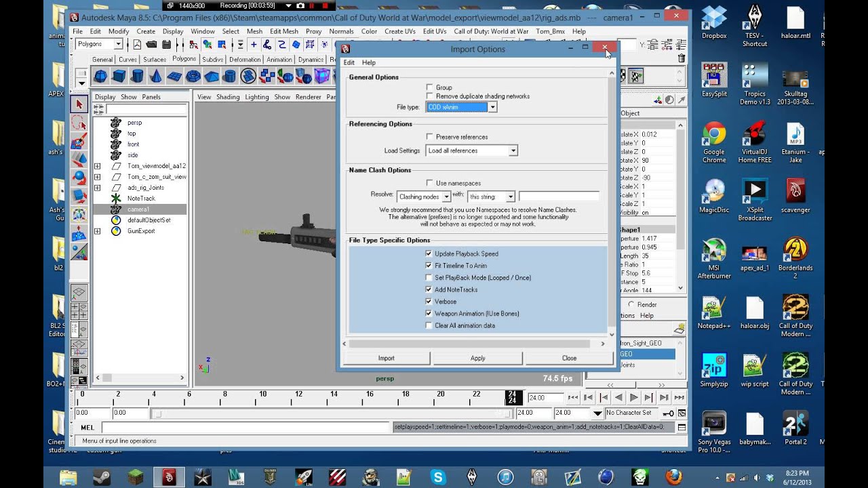This screenshot has width=868, height=488.
Task: Open the Edit Mesh menu
Action: pyautogui.click(x=283, y=31)
